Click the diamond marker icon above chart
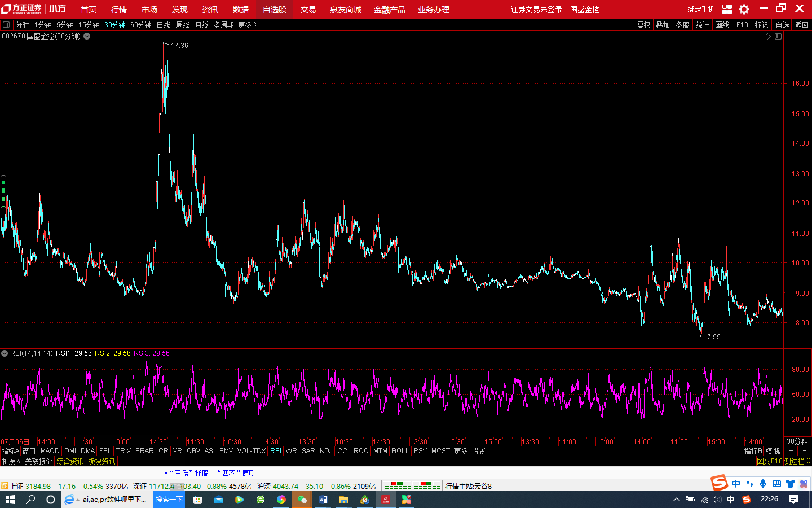Screen dimensions: 812x508 coord(767,36)
